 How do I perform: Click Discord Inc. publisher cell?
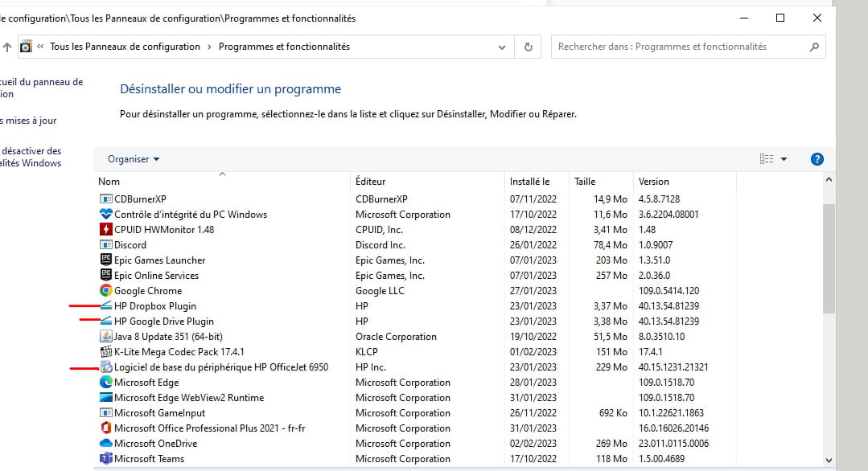point(381,244)
